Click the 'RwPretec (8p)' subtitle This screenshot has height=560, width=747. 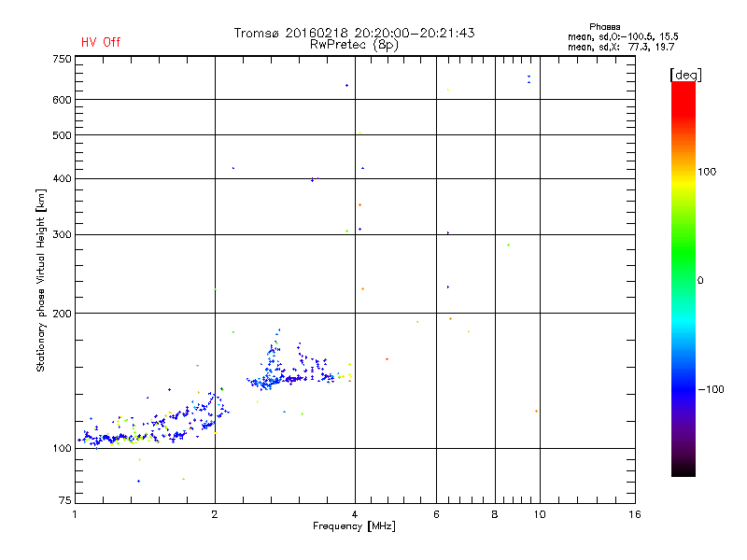coord(354,45)
